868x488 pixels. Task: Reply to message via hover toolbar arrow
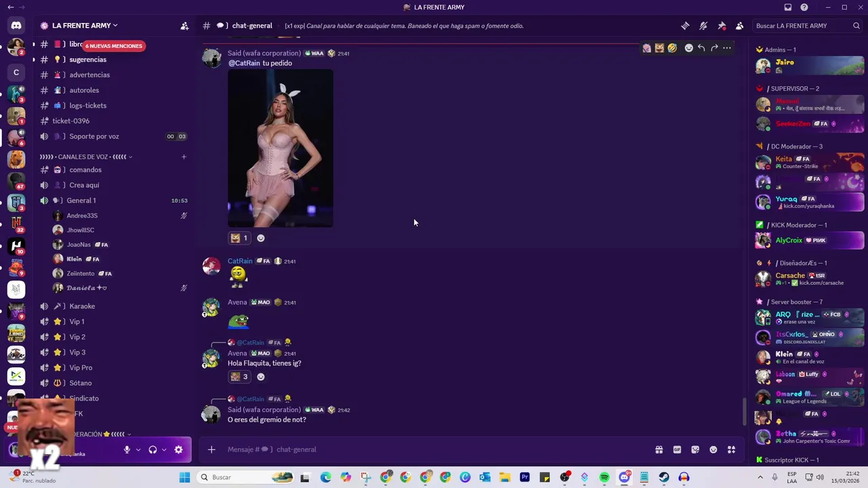[x=701, y=48]
